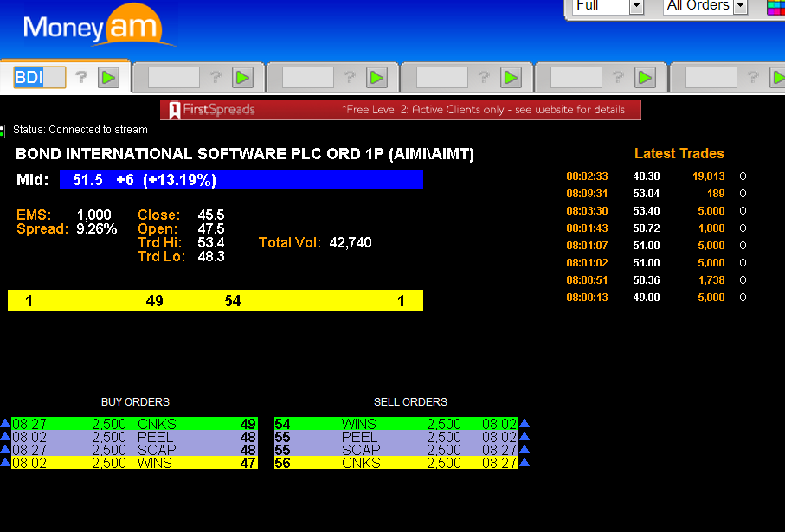Click the green play button beside BDI ticker

coord(108,78)
